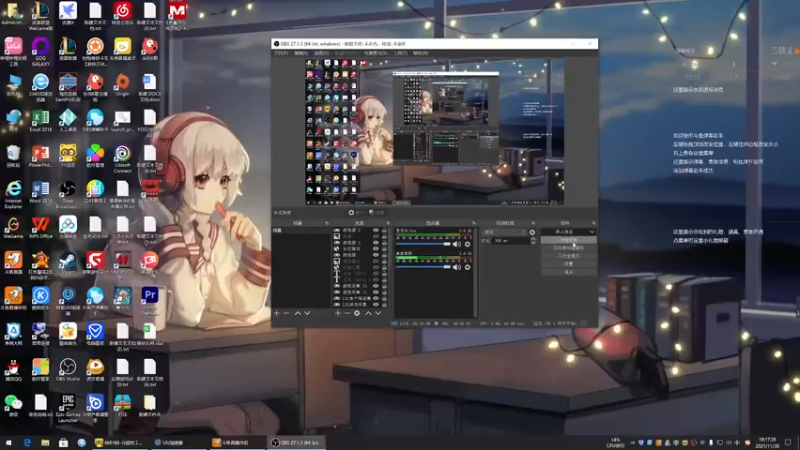
Task: Open 桌面音频 audio settings gear
Action: click(467, 267)
